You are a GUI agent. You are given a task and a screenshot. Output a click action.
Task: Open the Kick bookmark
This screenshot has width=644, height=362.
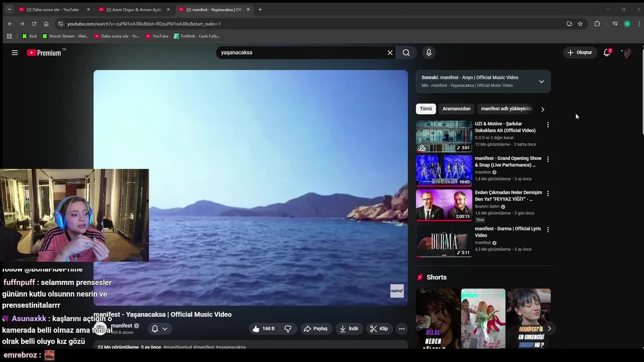pos(29,36)
